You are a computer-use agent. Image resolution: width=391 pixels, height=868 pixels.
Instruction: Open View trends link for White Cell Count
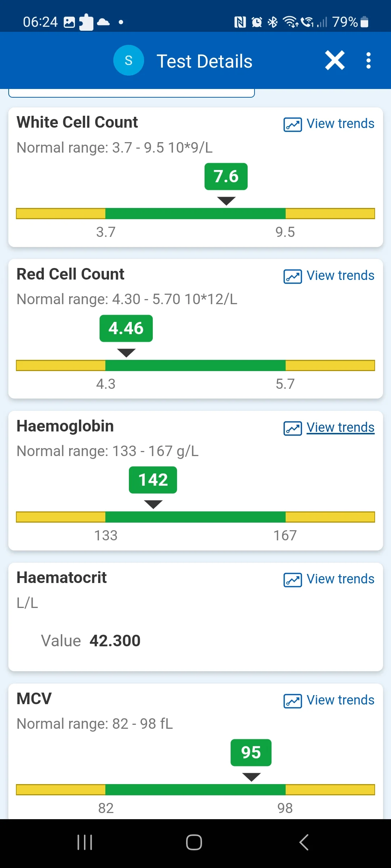tap(340, 124)
